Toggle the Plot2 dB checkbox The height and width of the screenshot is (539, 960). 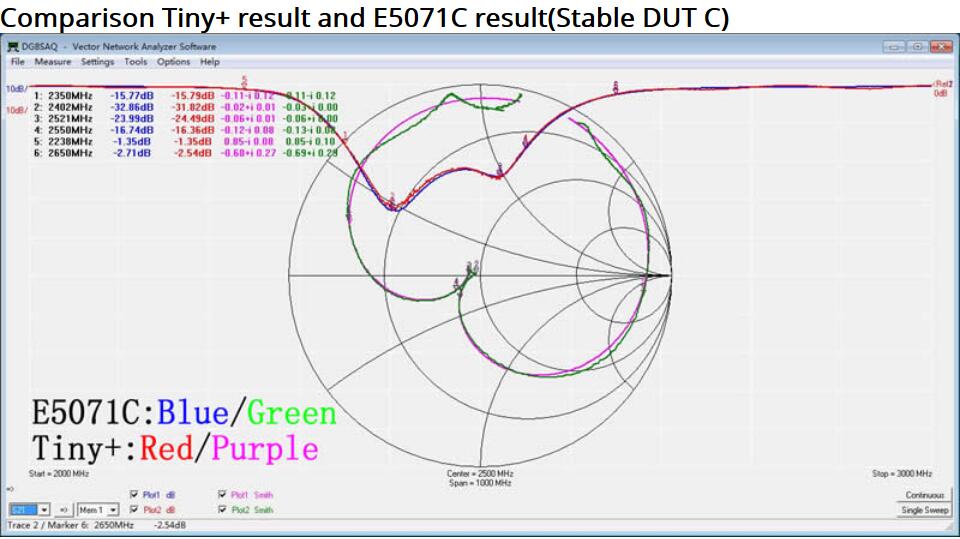pyautogui.click(x=134, y=510)
